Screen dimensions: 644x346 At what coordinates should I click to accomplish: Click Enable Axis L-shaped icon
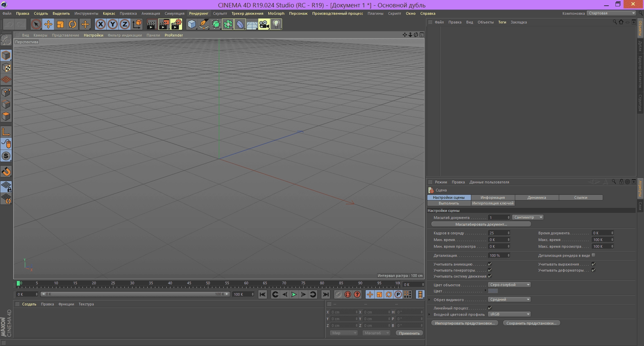(x=6, y=132)
